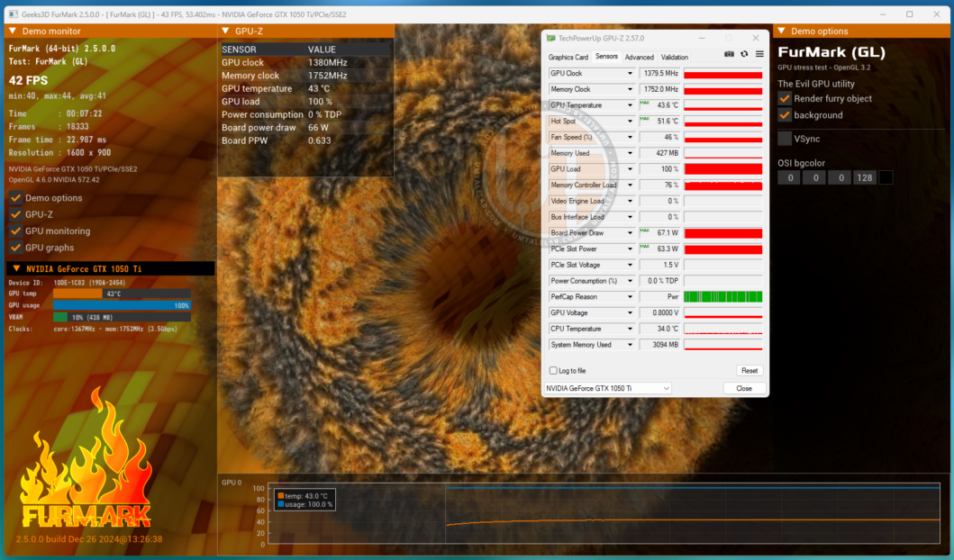Click the FurMark window title bar icon
Screen dimensions: 954x560
click(14, 14)
